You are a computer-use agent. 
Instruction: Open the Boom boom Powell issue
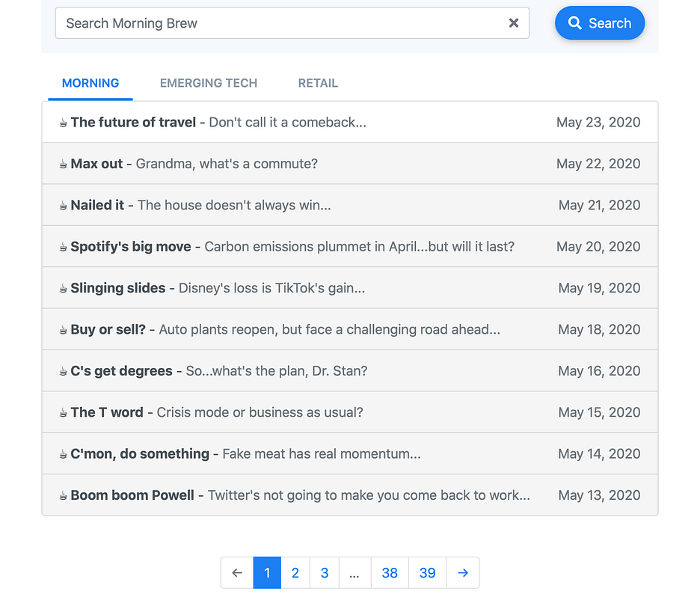click(350, 495)
